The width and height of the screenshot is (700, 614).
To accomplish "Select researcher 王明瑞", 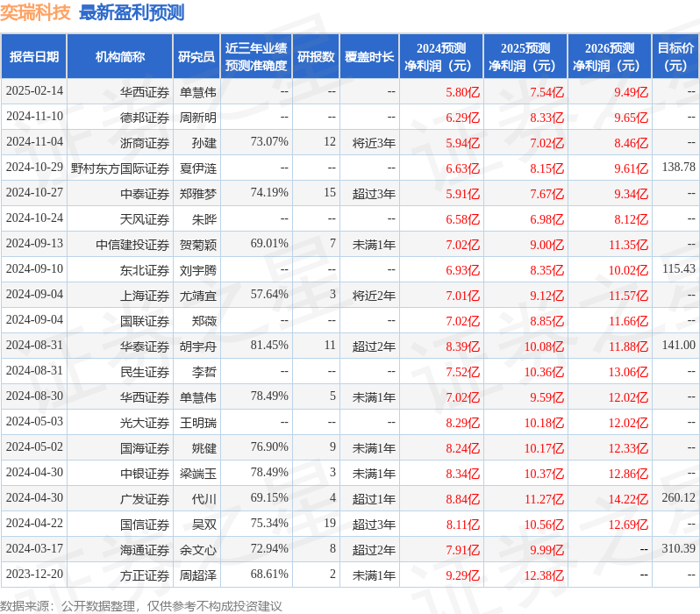I will tap(197, 423).
